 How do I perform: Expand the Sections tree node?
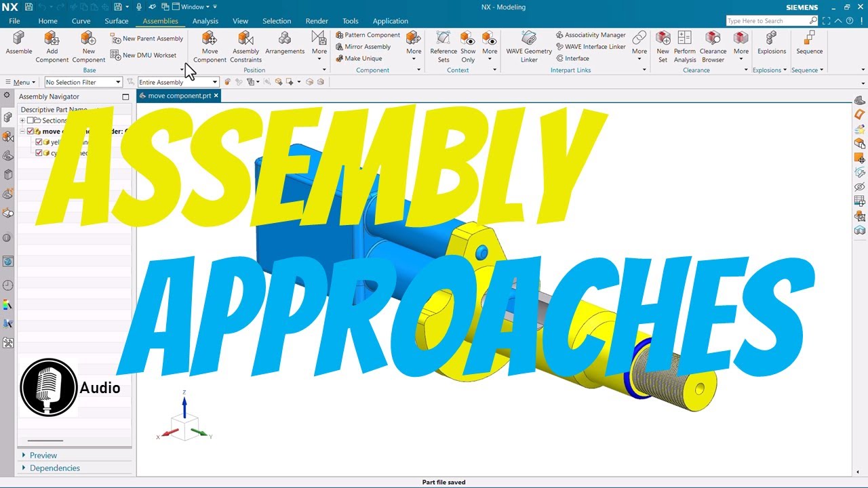tap(22, 121)
